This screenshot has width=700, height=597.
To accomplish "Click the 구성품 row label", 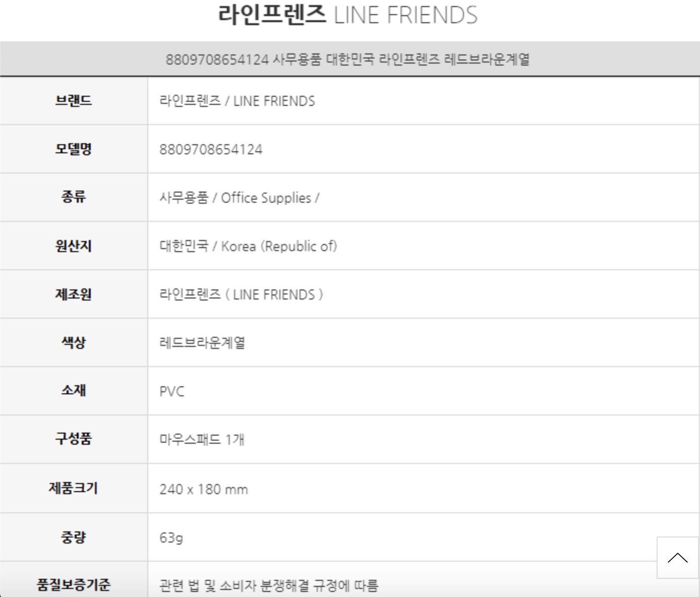I will tap(74, 439).
